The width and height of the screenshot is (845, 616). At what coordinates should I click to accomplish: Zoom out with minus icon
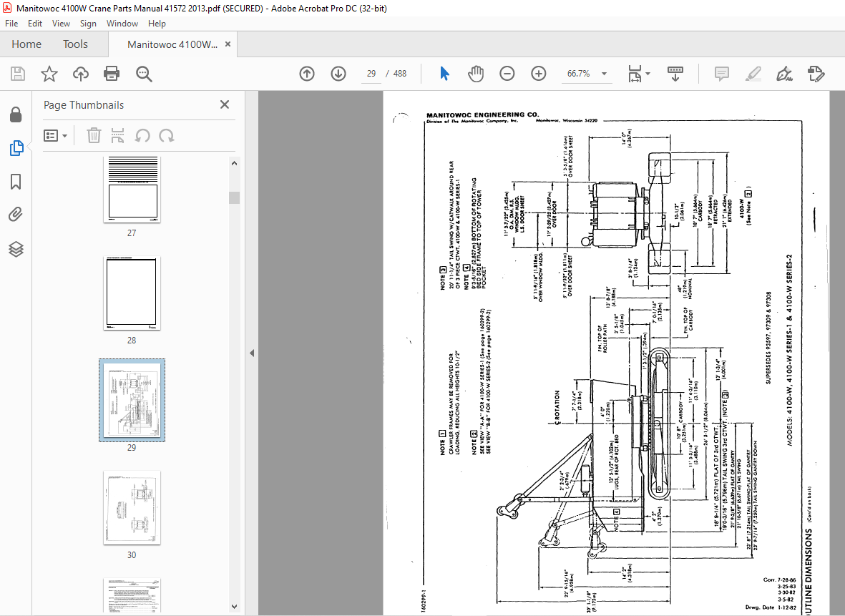tap(507, 74)
